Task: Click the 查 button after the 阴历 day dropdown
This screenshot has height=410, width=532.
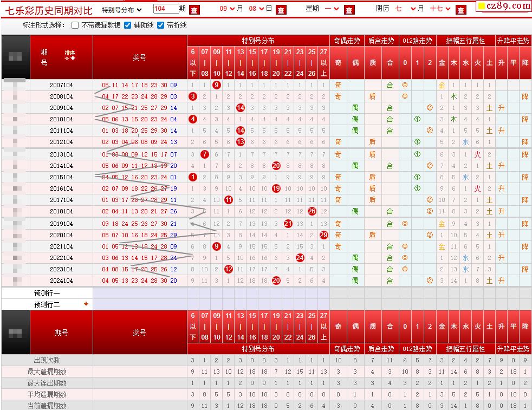Action: [460, 10]
